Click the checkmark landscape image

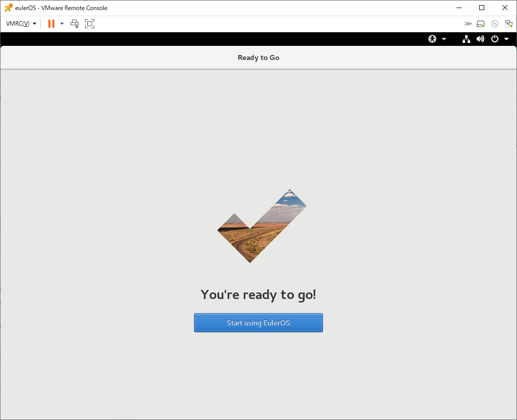(262, 226)
